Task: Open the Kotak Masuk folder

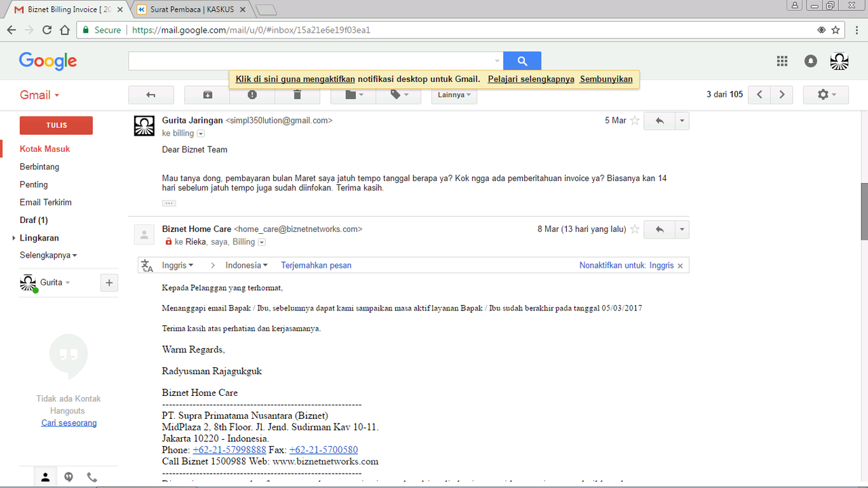Action: click(45, 149)
